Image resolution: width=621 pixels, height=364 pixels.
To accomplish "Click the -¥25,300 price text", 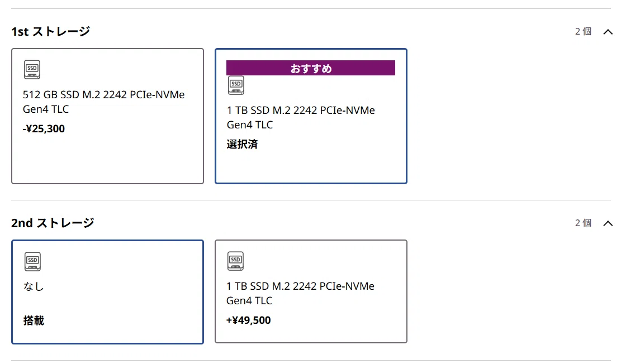I will (x=44, y=128).
